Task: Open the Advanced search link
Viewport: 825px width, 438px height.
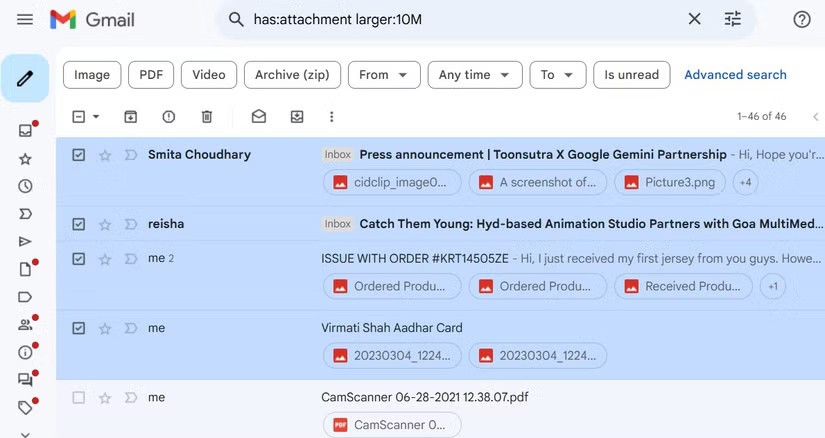Action: click(x=735, y=75)
